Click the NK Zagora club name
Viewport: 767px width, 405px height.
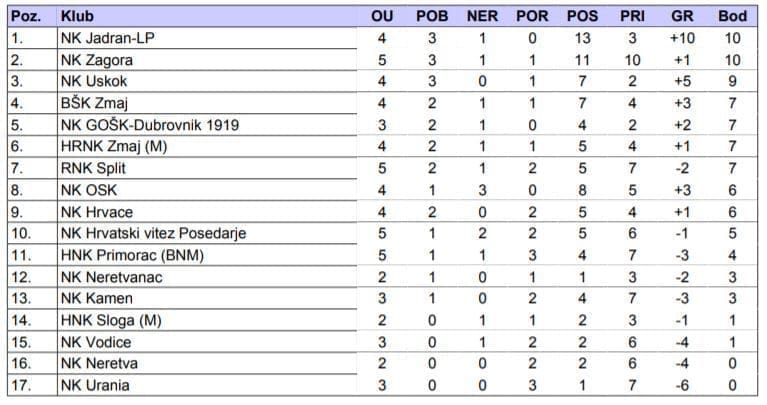[x=96, y=60]
